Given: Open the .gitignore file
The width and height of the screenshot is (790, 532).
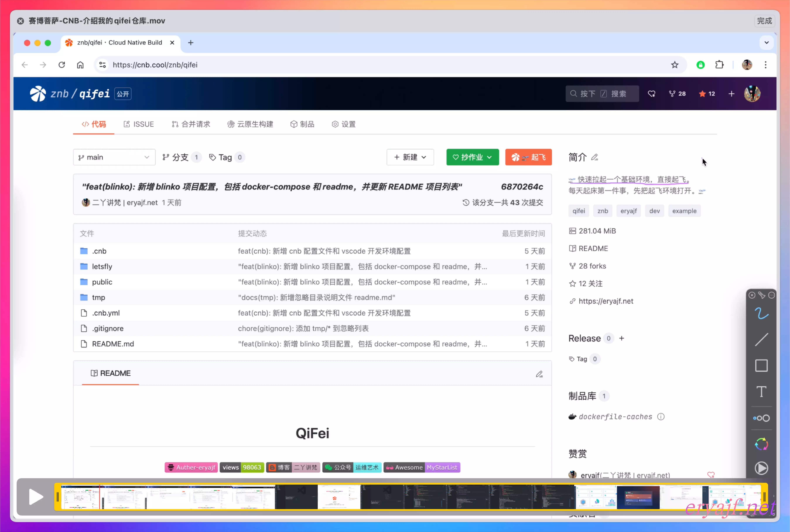Looking at the screenshot, I should coord(108,328).
